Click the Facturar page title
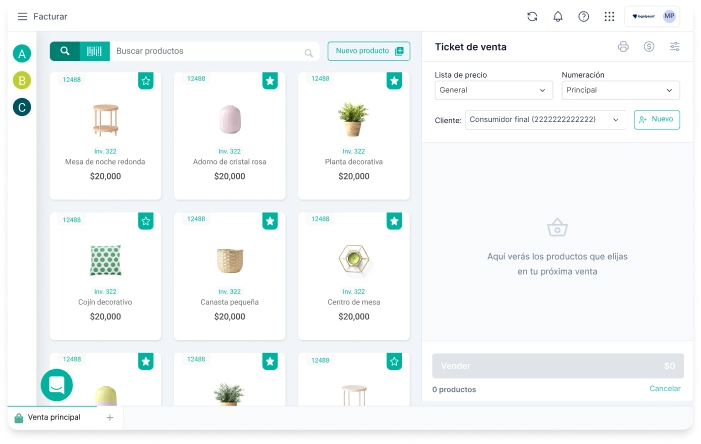Viewport: 701px width, 444px height. tap(50, 17)
